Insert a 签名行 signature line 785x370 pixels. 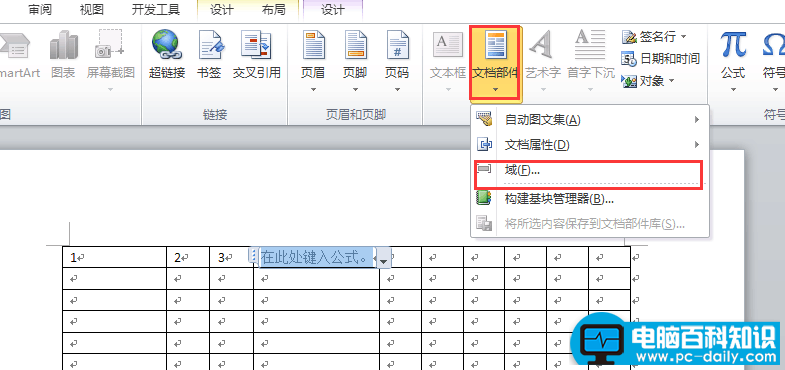coord(654,37)
